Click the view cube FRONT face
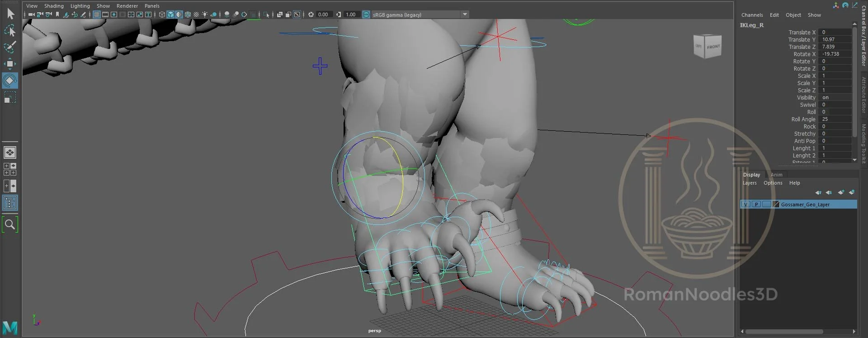The image size is (868, 338). pos(713,47)
